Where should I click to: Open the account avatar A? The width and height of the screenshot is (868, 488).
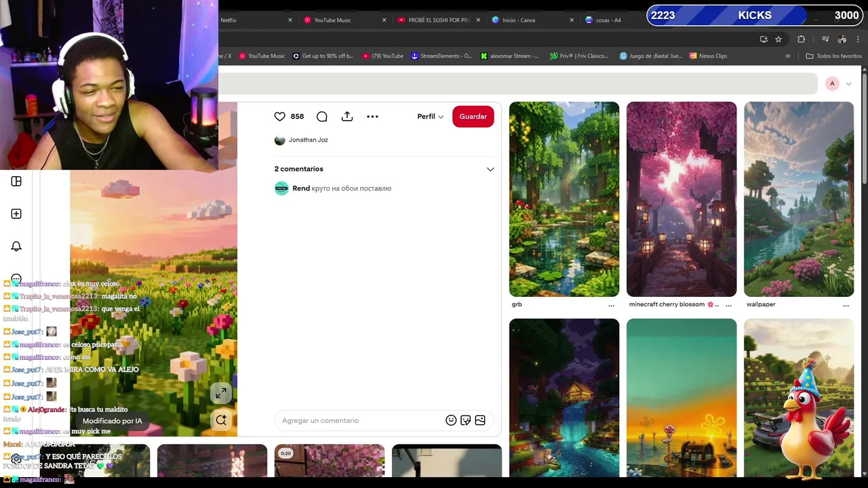pyautogui.click(x=832, y=83)
